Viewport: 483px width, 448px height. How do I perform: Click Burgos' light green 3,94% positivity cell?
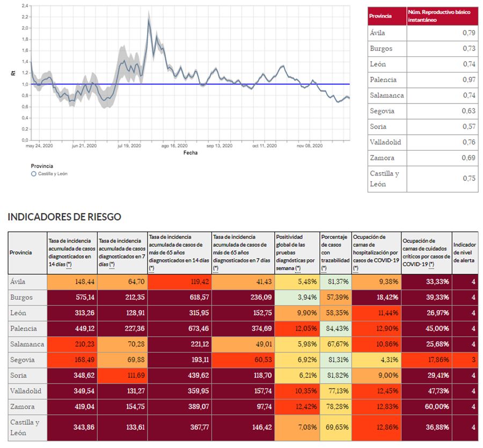[296, 297]
